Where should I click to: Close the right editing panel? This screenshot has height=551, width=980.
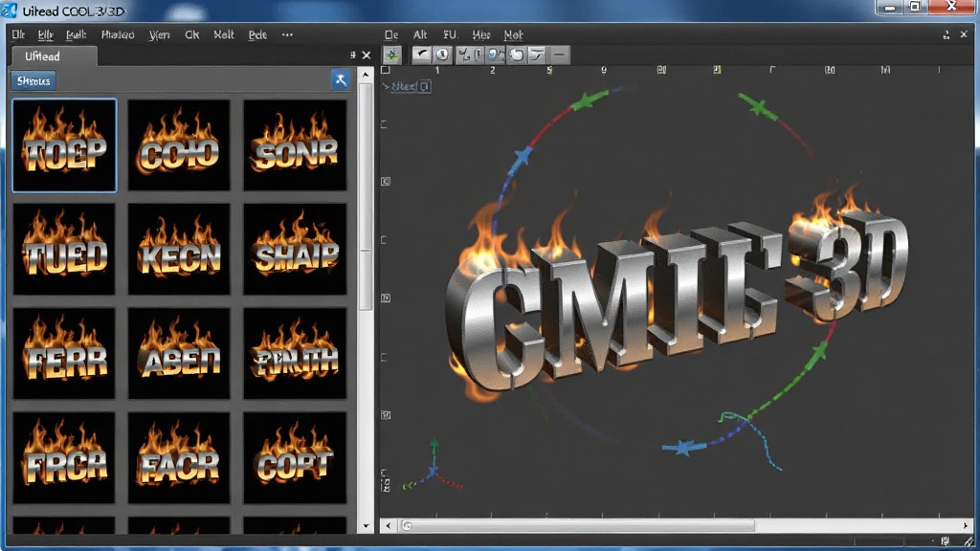point(964,35)
